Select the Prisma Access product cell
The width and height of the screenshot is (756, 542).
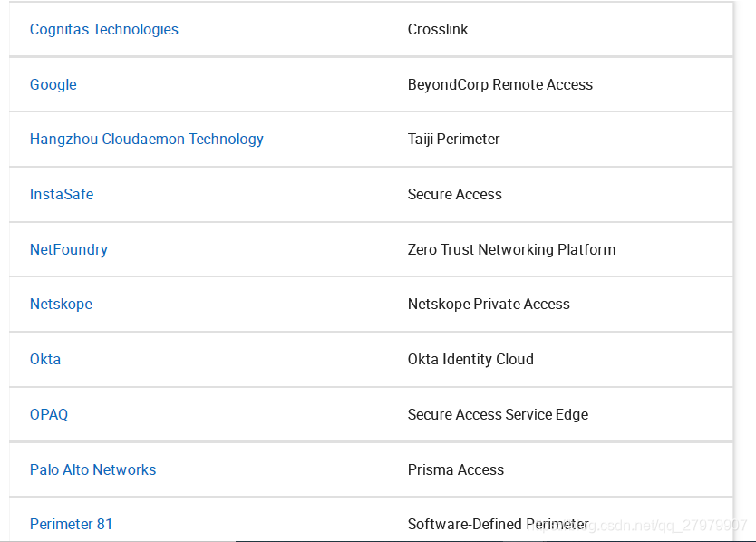(x=456, y=469)
